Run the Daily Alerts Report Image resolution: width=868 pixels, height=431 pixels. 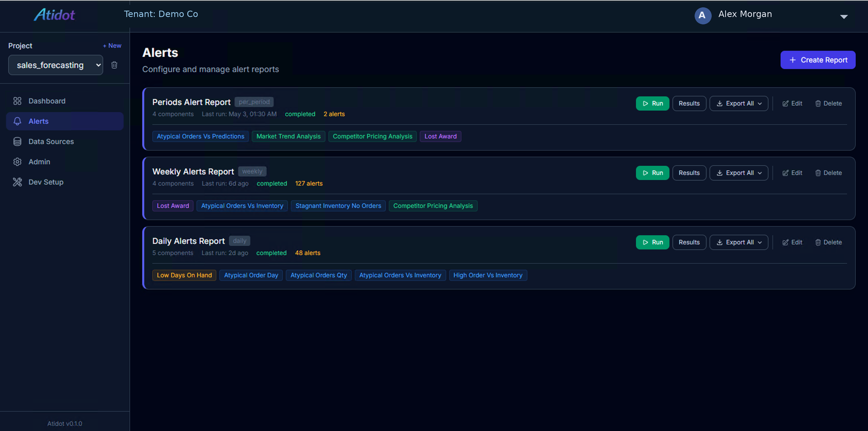pos(652,243)
